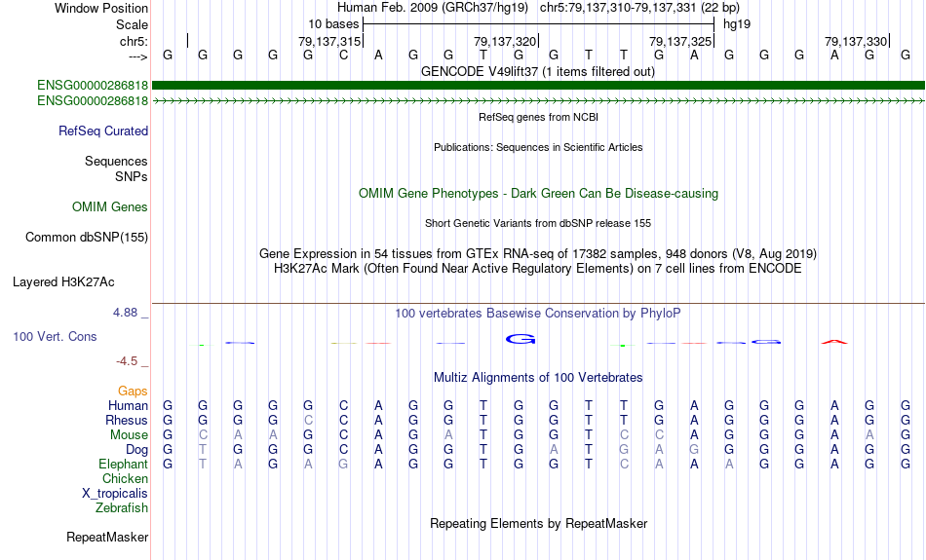Click the Common dbSNP(155) track label

pyautogui.click(x=87, y=238)
